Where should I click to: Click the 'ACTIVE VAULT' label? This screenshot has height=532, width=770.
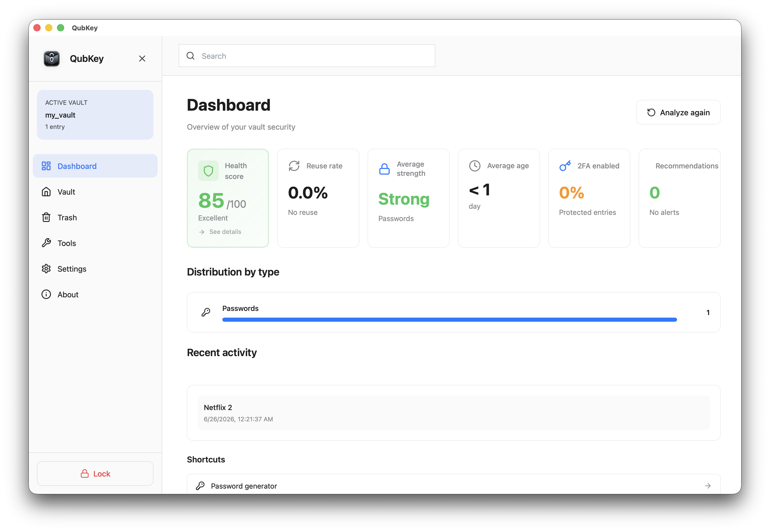tap(66, 103)
